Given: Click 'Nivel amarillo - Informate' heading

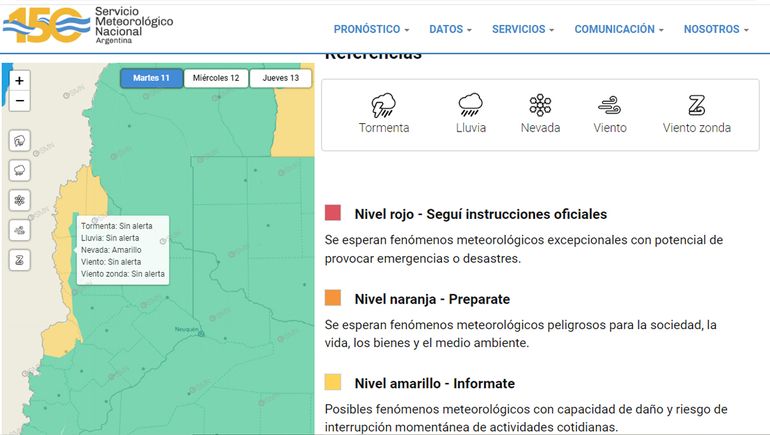Looking at the screenshot, I should pos(435,383).
